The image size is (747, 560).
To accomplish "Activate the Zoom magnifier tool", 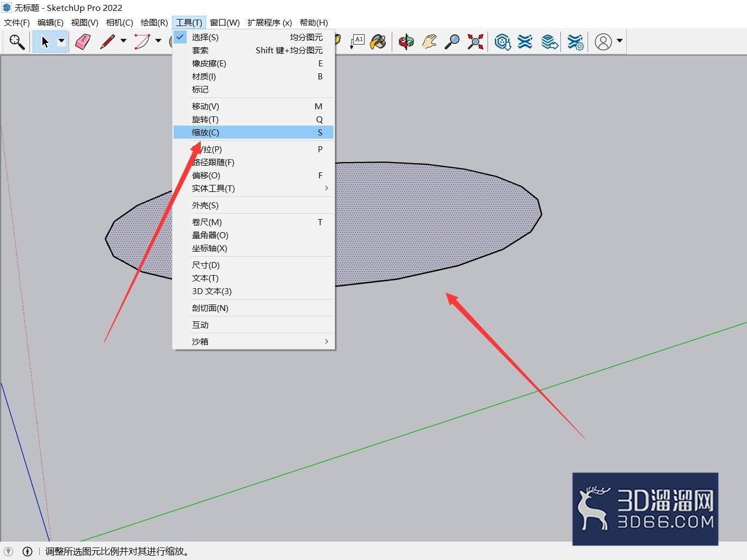I will click(x=452, y=42).
